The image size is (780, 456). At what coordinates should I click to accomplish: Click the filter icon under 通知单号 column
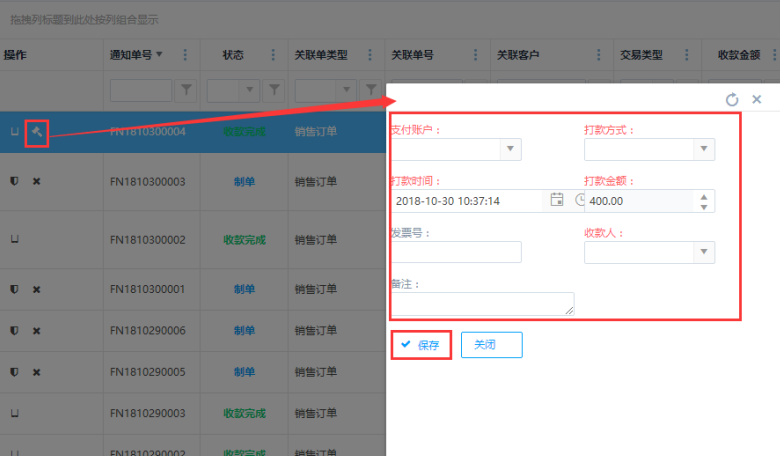click(186, 90)
